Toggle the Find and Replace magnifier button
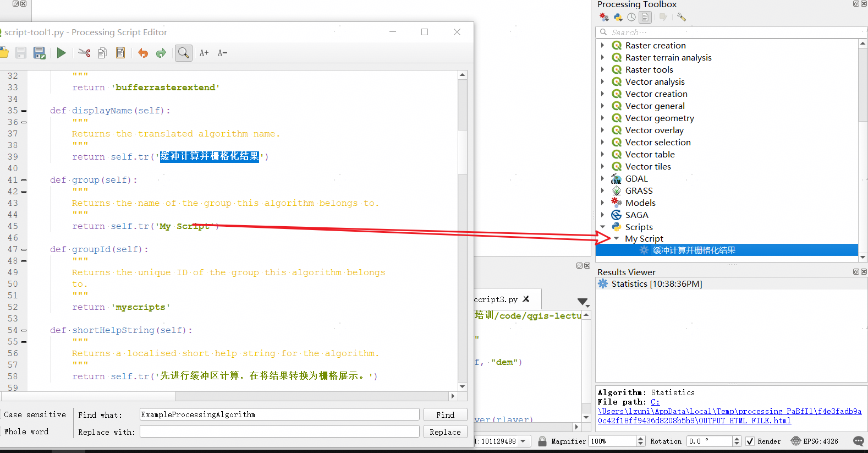The image size is (868, 453). [x=183, y=53]
